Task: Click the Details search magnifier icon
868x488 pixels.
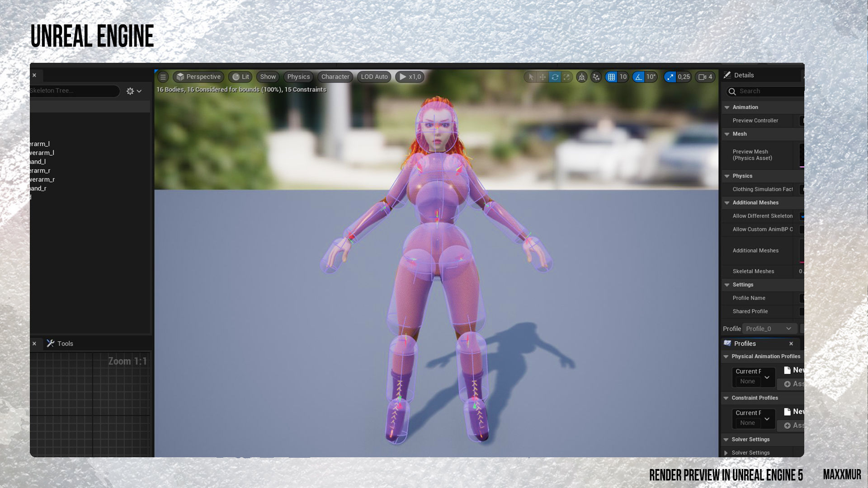Action: tap(732, 91)
